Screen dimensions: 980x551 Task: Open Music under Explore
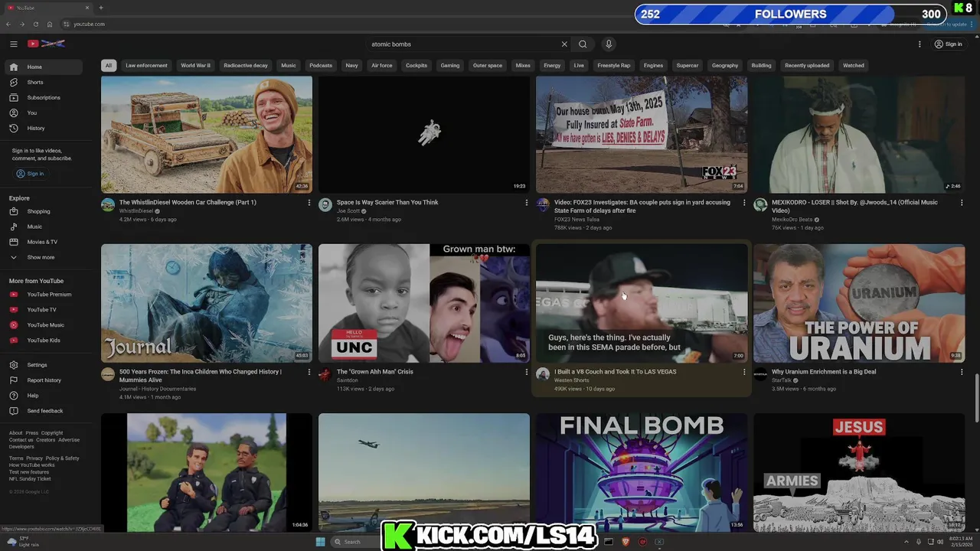pyautogui.click(x=44, y=227)
